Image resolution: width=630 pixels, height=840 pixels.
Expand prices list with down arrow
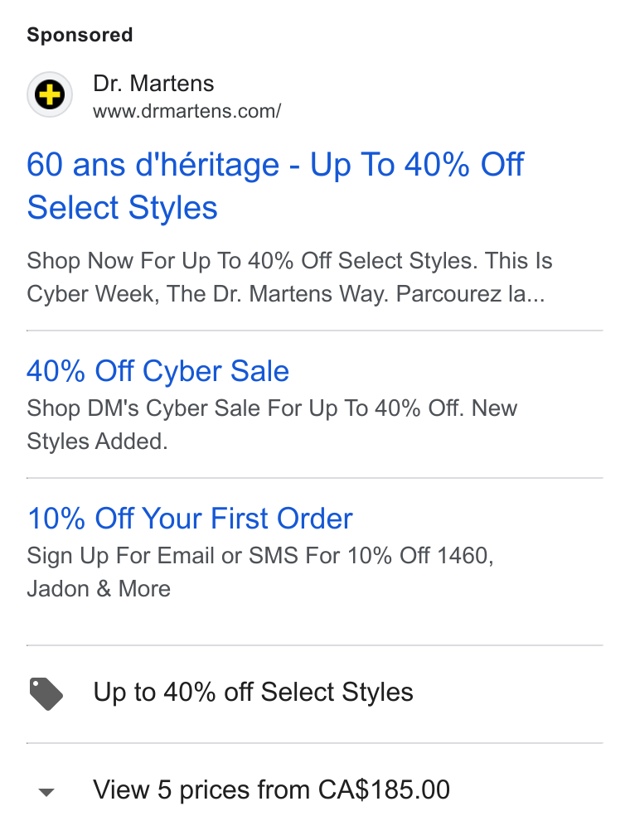point(46,792)
